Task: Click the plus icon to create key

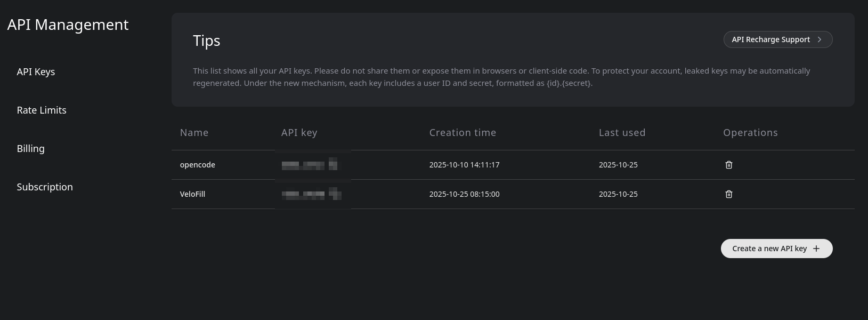Action: pyautogui.click(x=816, y=249)
